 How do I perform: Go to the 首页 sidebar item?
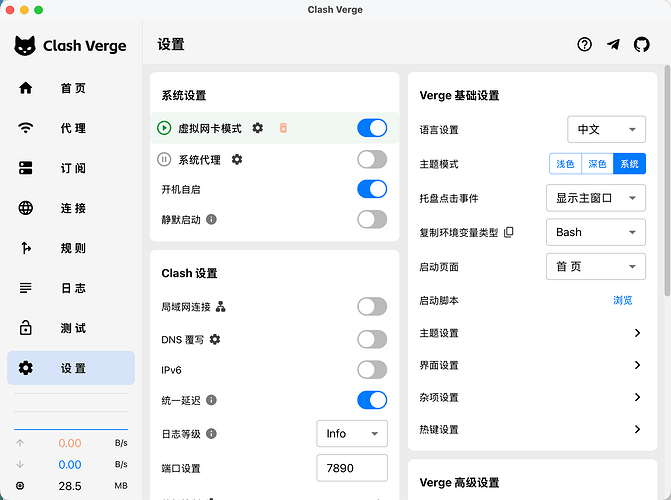[71, 88]
